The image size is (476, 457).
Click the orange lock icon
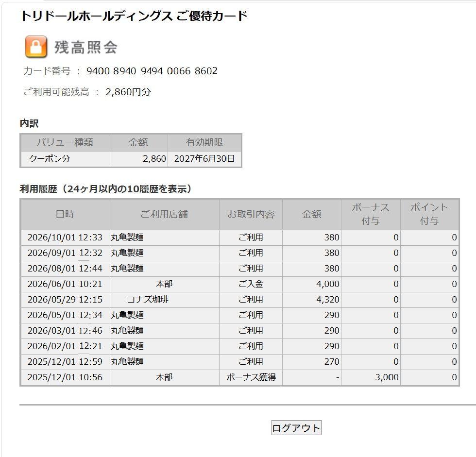[36, 47]
